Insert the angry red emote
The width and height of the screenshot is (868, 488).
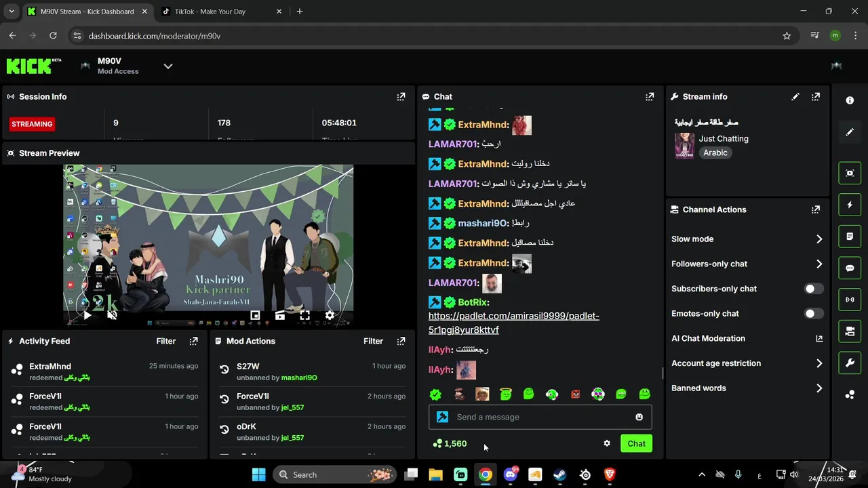point(575,394)
